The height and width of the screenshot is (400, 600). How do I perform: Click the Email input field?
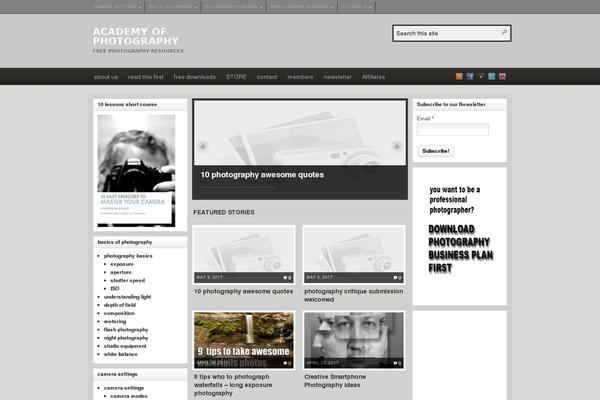pos(453,129)
